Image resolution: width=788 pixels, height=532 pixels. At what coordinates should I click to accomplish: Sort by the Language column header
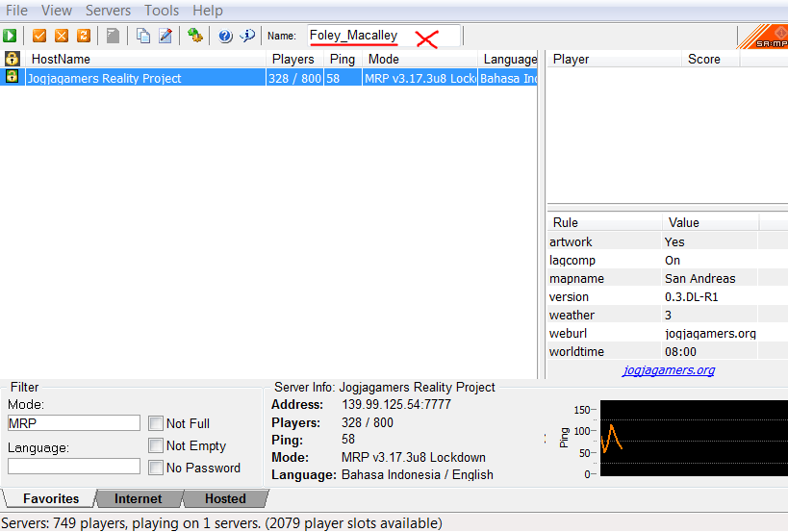pos(508,59)
